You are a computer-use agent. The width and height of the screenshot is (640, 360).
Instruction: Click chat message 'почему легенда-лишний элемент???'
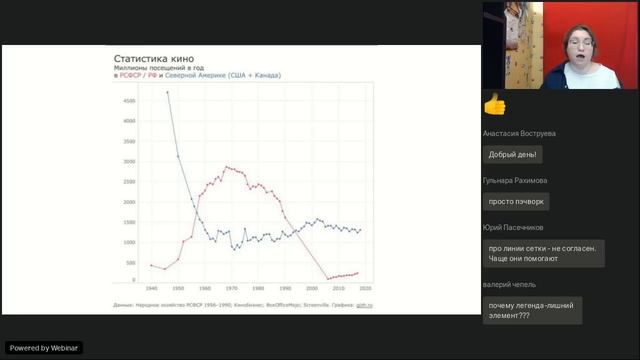tap(532, 311)
